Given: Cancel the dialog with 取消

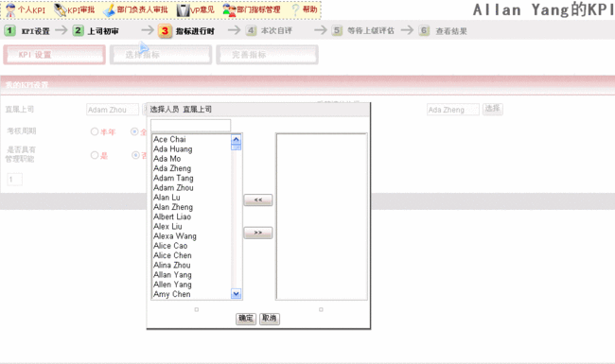Looking at the screenshot, I should click(270, 319).
